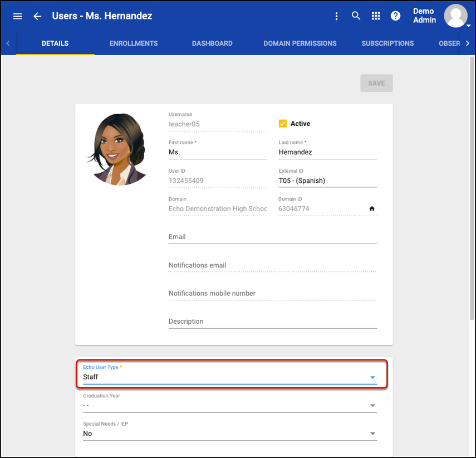The height and width of the screenshot is (458, 476).
Task: Expand the Echo User Type dropdown
Action: click(x=229, y=377)
